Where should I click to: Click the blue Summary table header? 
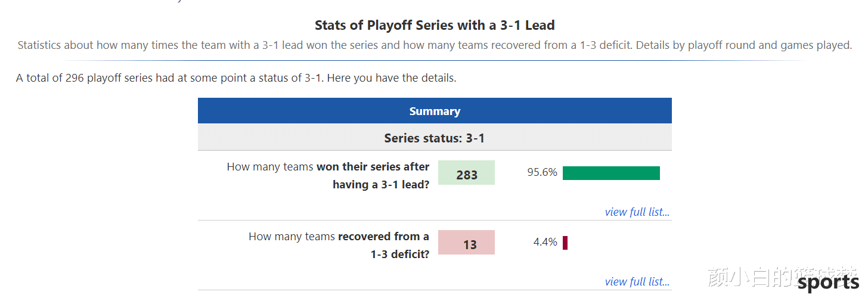coord(435,111)
